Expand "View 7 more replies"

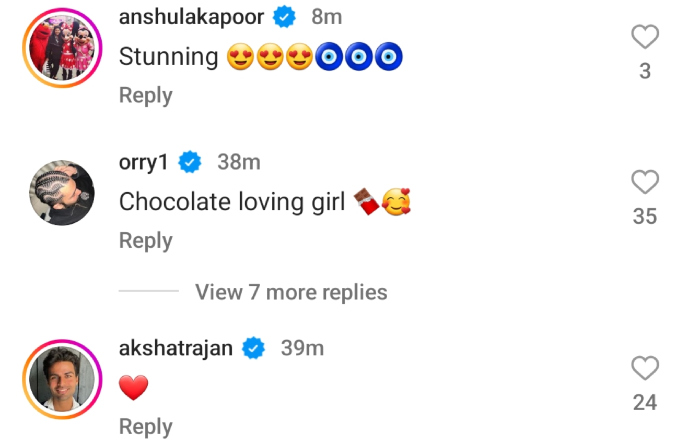pos(291,292)
